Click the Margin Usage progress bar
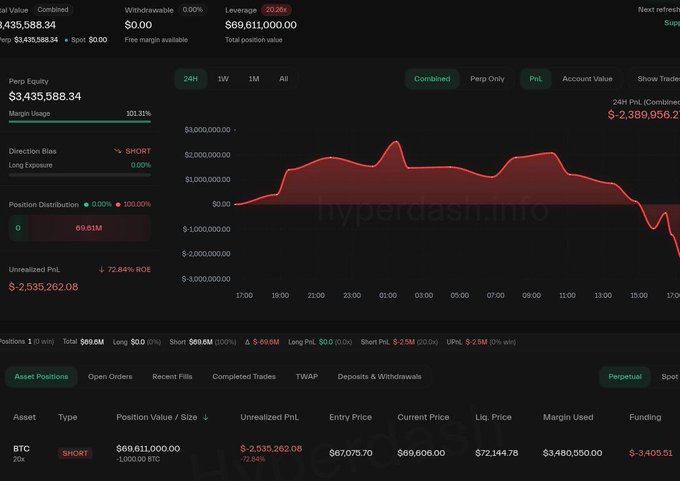Image resolution: width=680 pixels, height=481 pixels. 80,122
